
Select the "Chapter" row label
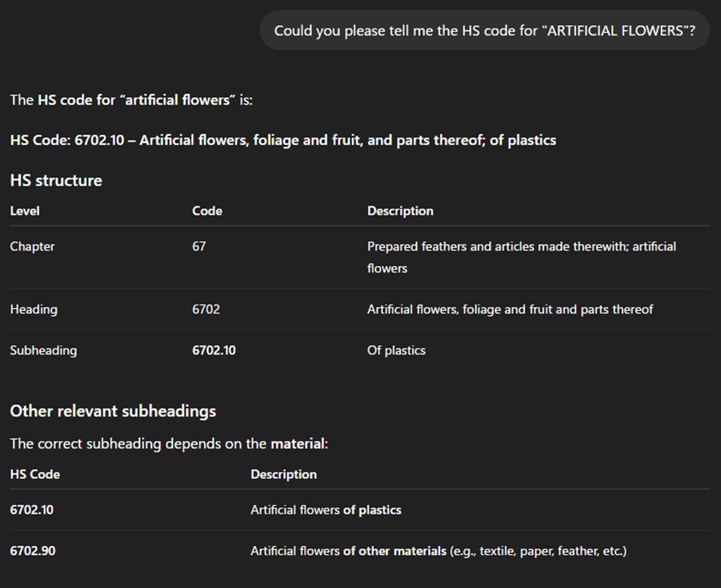[x=32, y=246]
